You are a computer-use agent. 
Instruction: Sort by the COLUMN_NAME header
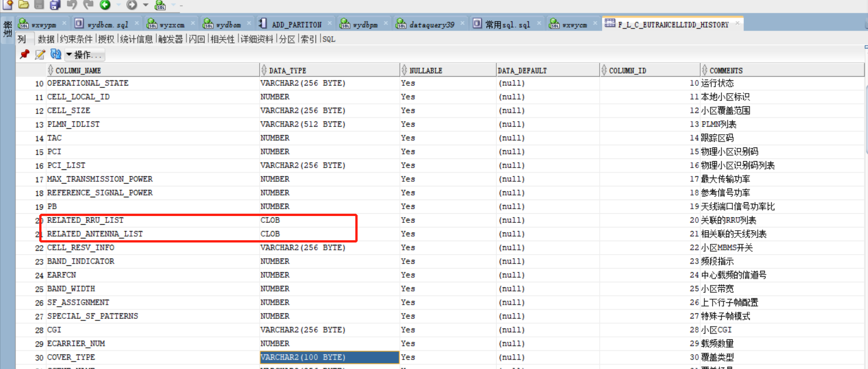[x=153, y=70]
